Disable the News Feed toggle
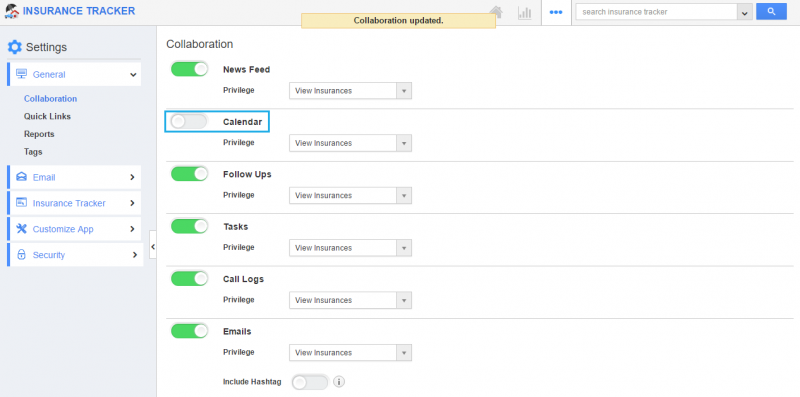Viewport: 800px width, 397px height. pyautogui.click(x=189, y=69)
